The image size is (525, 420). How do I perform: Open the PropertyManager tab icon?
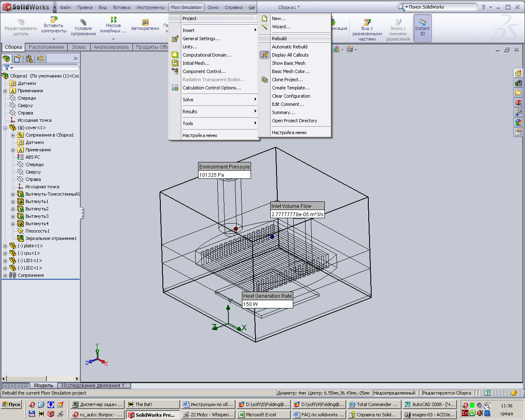(18, 59)
